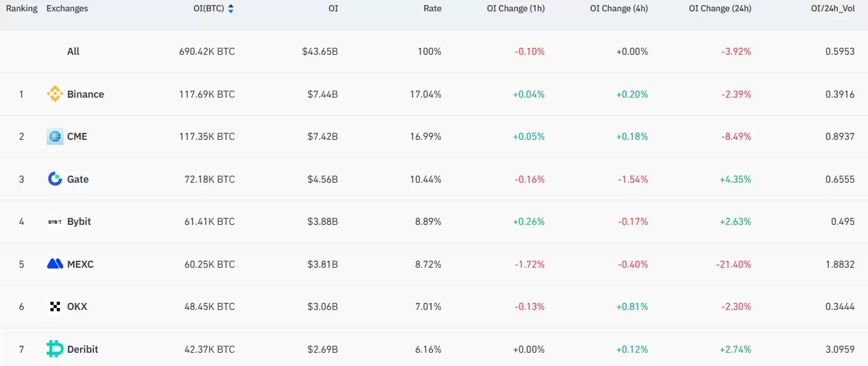This screenshot has width=868, height=366.
Task: Click the OKX exchange logo icon
Action: point(55,307)
